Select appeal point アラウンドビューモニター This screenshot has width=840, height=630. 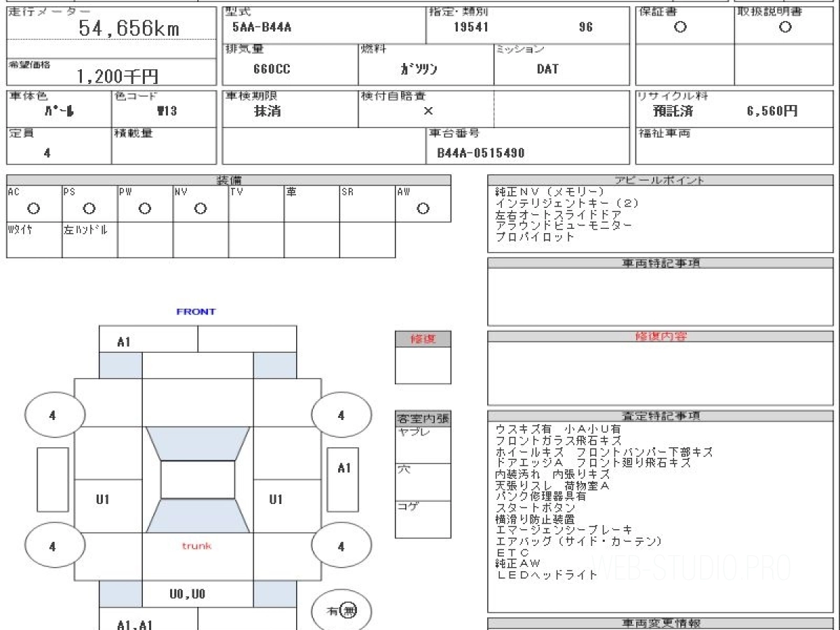pyautogui.click(x=563, y=225)
